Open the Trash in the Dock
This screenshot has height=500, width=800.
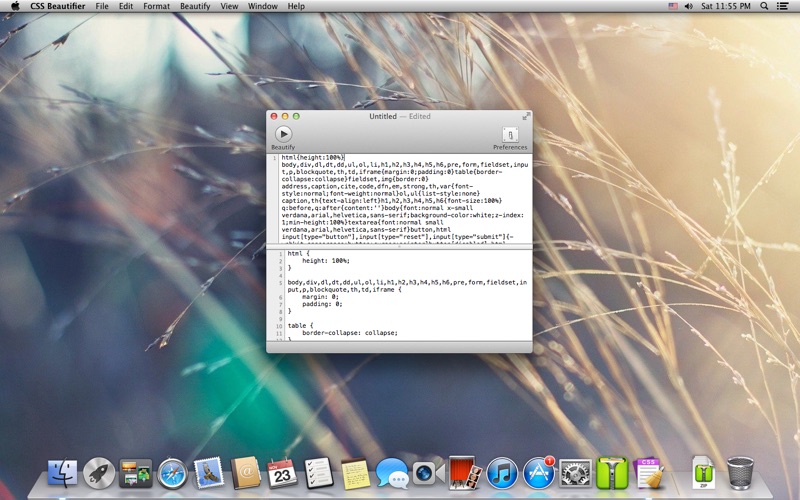[740, 473]
